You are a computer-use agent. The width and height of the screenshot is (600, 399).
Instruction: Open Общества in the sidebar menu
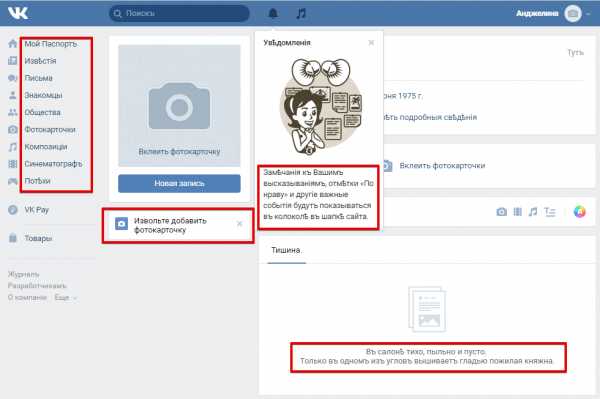click(x=42, y=112)
